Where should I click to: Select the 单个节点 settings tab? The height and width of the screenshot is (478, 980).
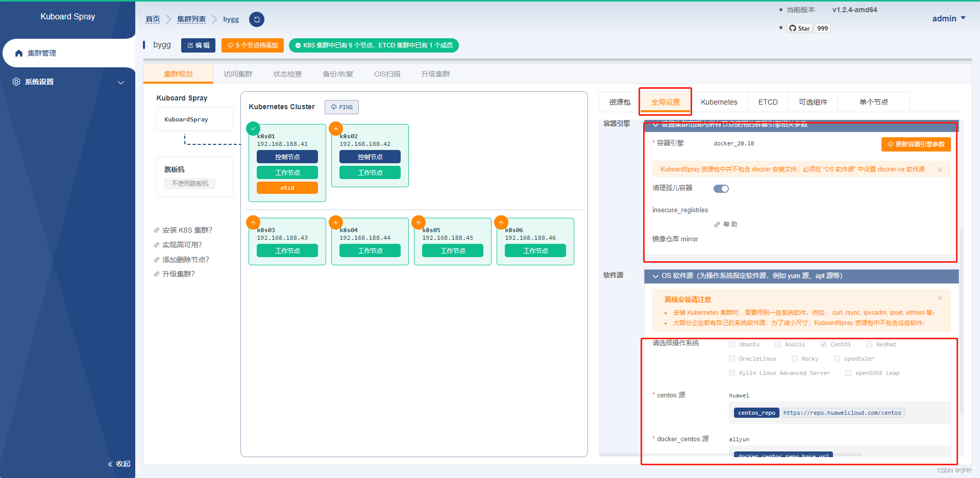pos(874,102)
